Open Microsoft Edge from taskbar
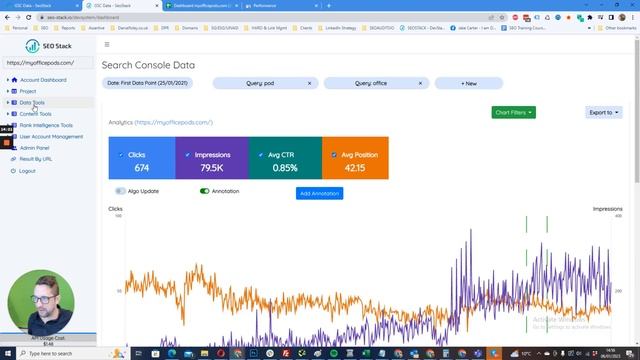 pyautogui.click(x=172, y=353)
